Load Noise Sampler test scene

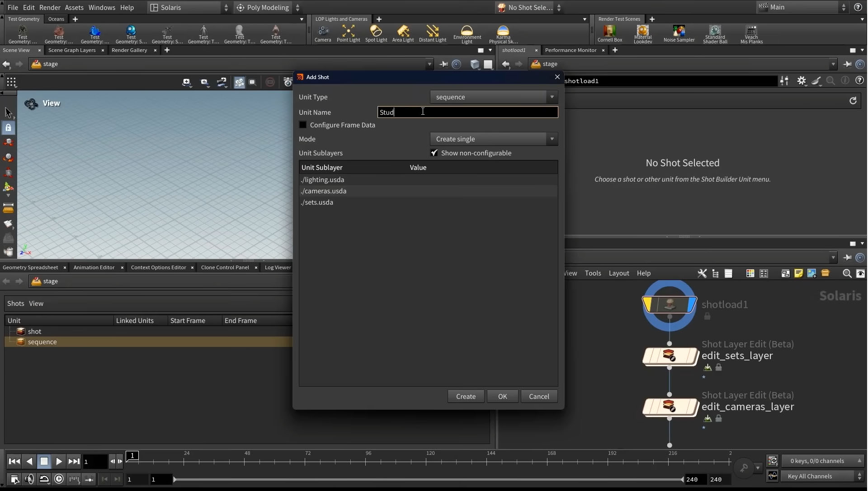tap(679, 34)
